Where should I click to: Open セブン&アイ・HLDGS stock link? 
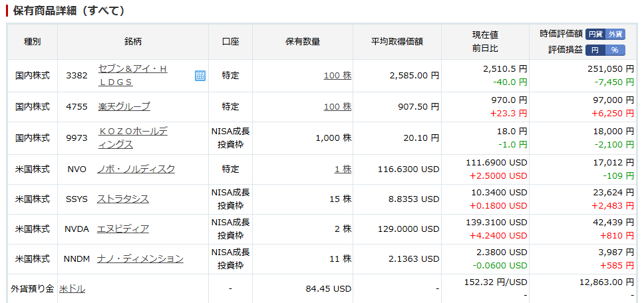pos(132,76)
